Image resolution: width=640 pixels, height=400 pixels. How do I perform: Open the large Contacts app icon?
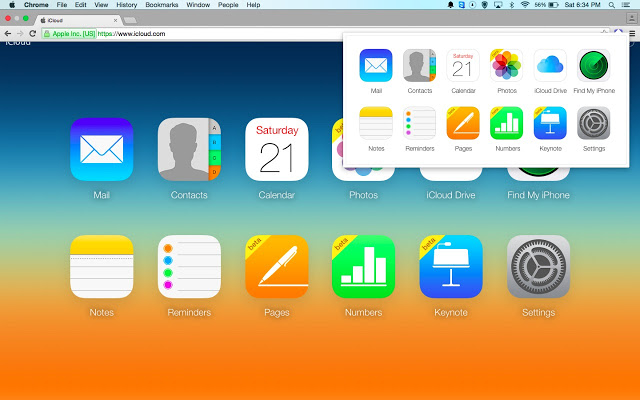(189, 149)
